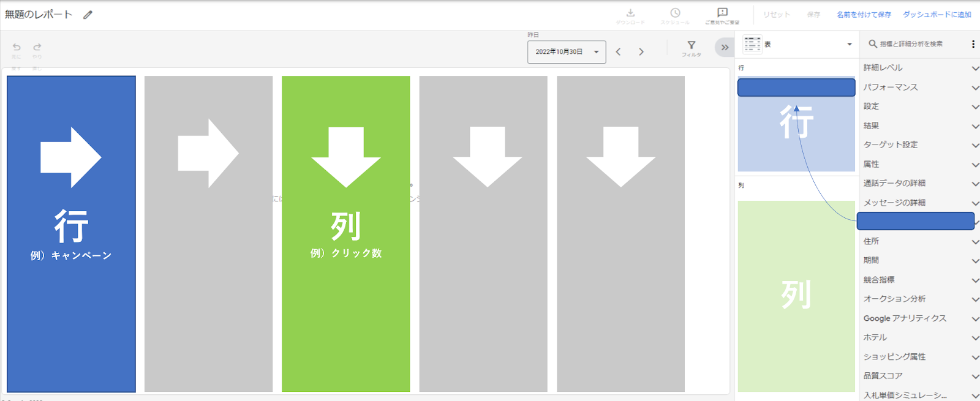Click the green 列 drop zone panel
Image resolution: width=980 pixels, height=401 pixels.
click(796, 296)
